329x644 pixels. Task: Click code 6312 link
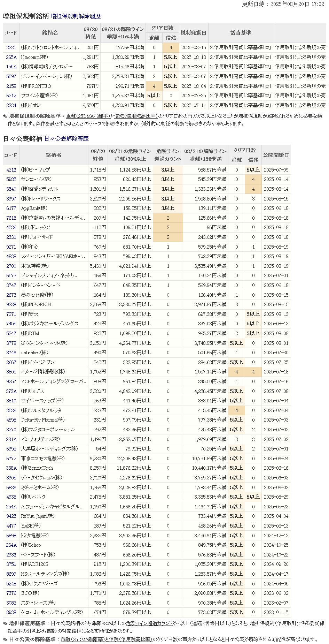(x=11, y=96)
